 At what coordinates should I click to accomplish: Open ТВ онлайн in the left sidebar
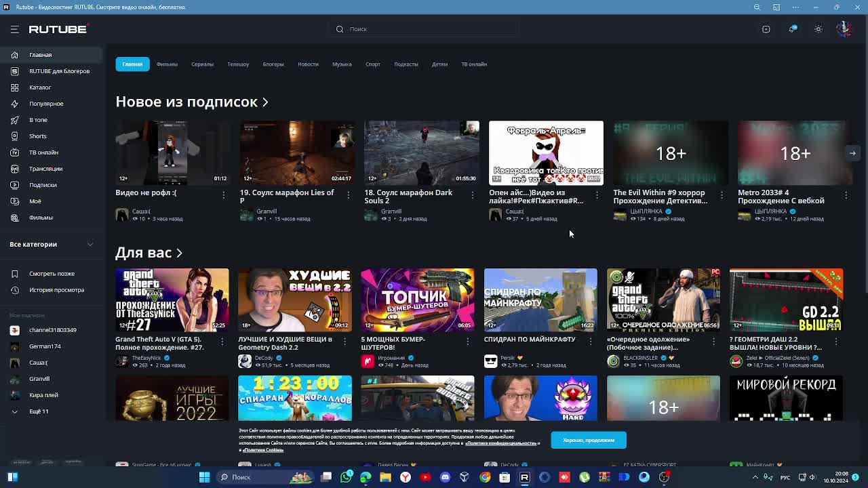pos(52,152)
